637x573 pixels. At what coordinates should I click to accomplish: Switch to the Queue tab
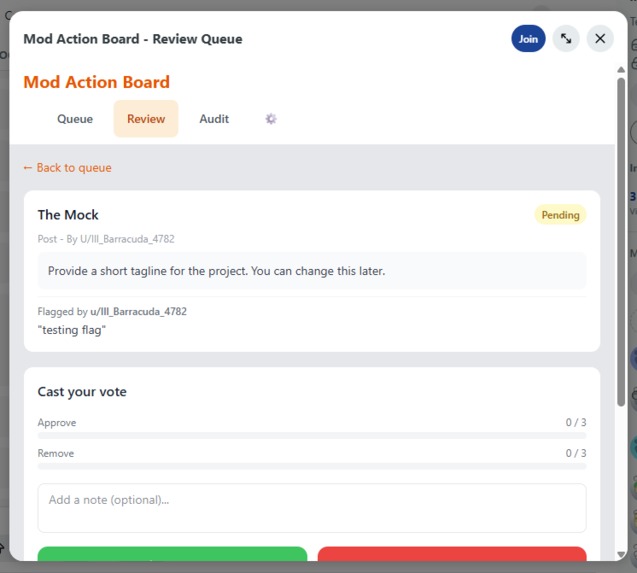(75, 119)
